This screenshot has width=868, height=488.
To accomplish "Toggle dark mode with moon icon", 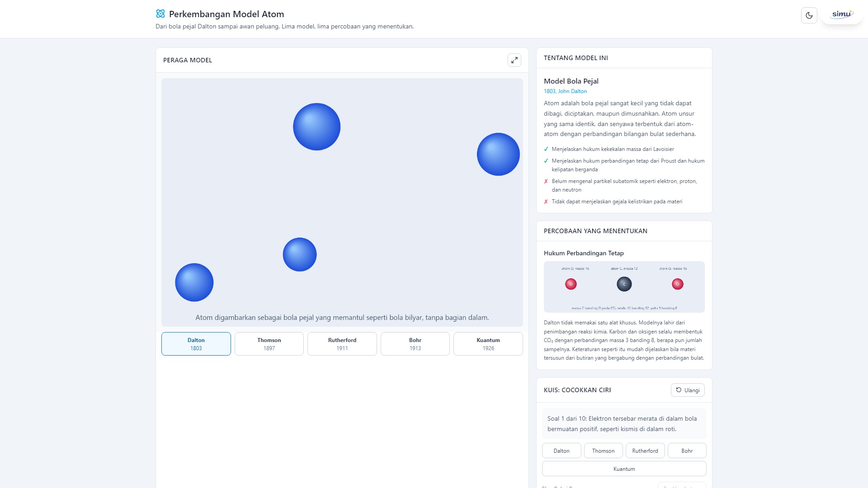I will (x=809, y=15).
